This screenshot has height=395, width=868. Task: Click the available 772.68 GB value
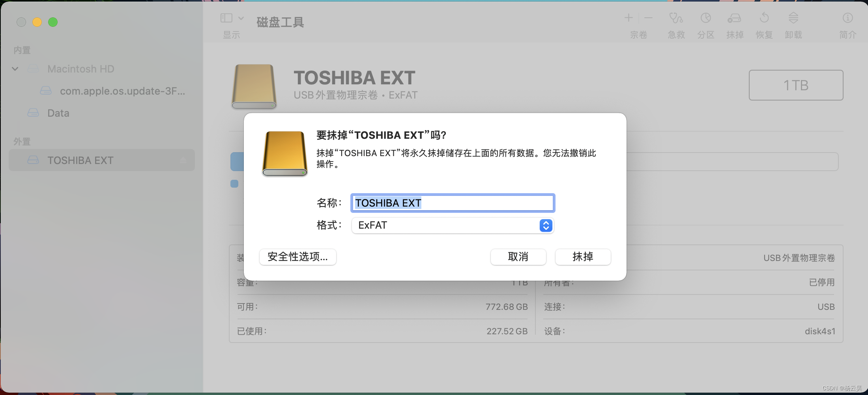(x=507, y=307)
